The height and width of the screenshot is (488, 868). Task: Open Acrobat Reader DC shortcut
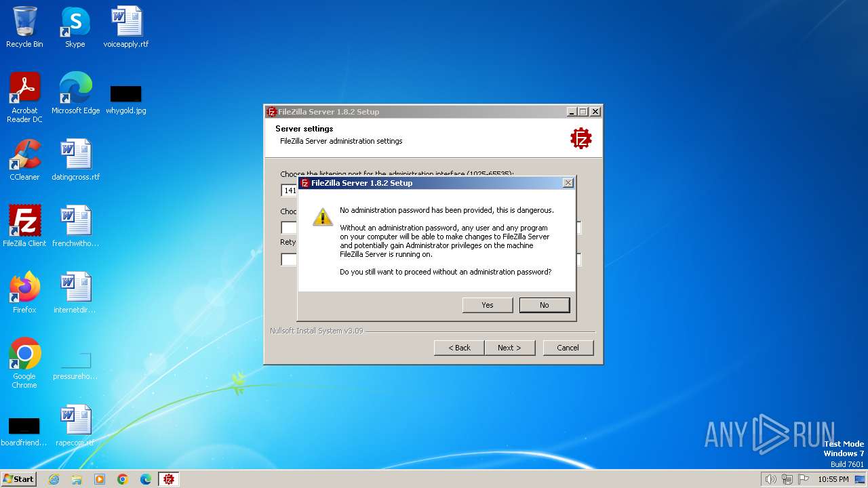(24, 98)
